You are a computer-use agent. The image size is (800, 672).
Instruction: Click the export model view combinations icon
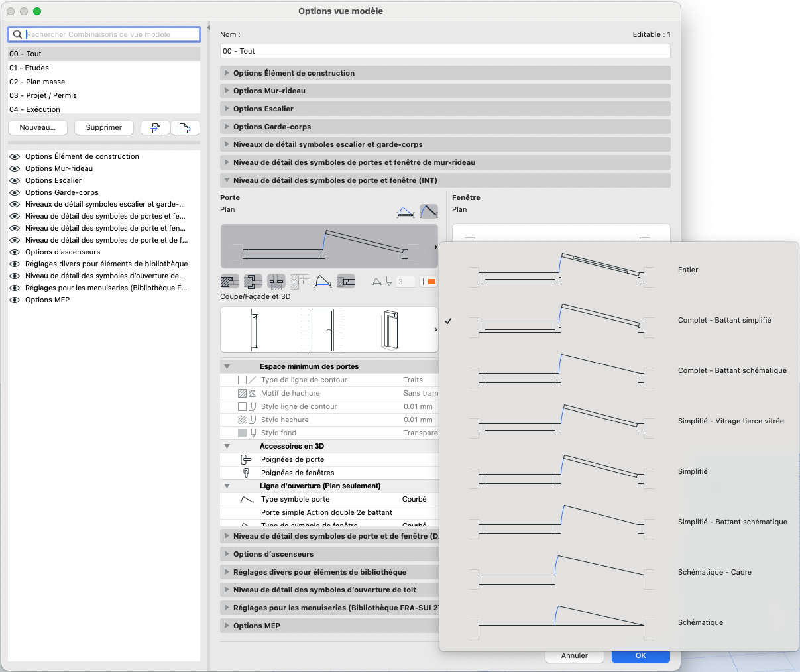tap(185, 128)
